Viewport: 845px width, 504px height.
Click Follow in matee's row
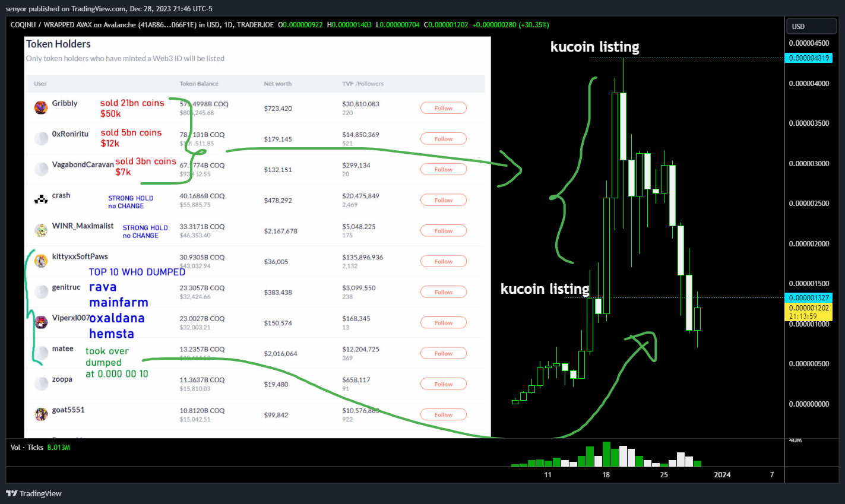pyautogui.click(x=443, y=353)
